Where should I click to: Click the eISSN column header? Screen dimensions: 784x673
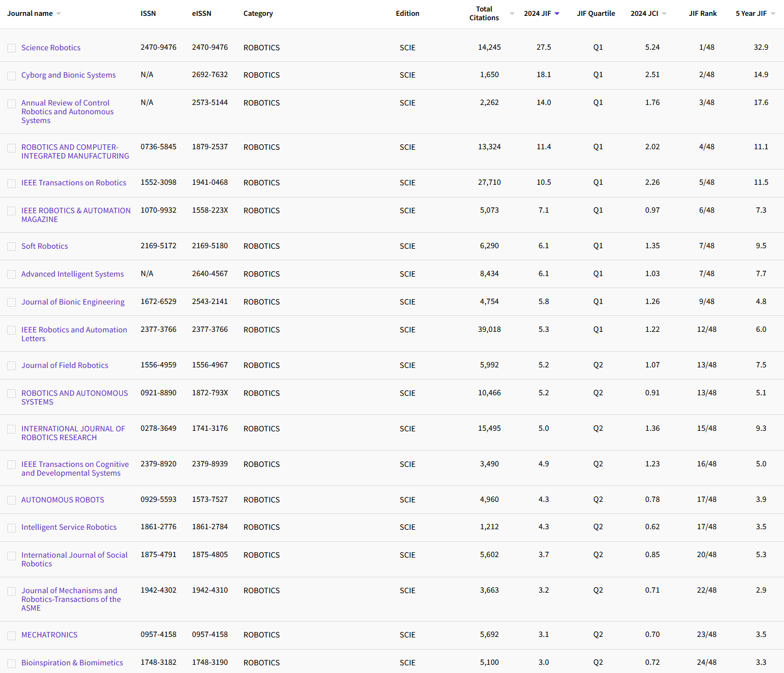(x=202, y=14)
